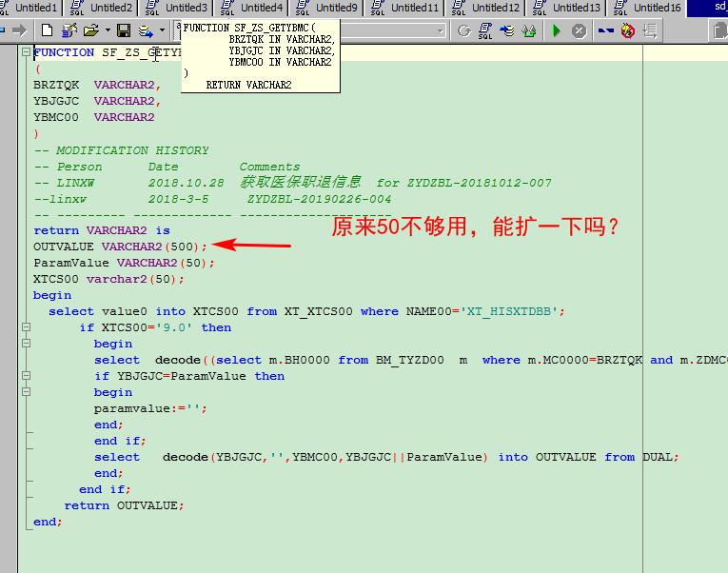Screen dimensions: 728x573
Task: Collapse the 'if YBJGJC=ParamValue then' block
Action: click(27, 376)
